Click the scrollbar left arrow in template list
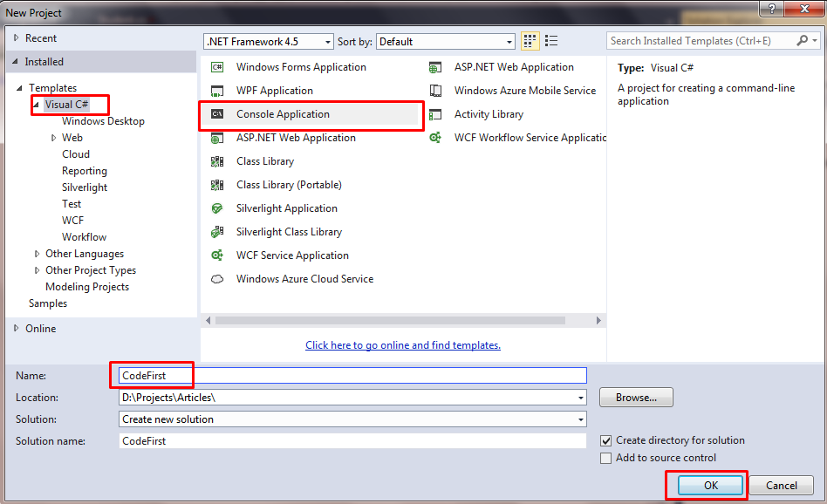Viewport: 827px width, 504px height. (208, 321)
